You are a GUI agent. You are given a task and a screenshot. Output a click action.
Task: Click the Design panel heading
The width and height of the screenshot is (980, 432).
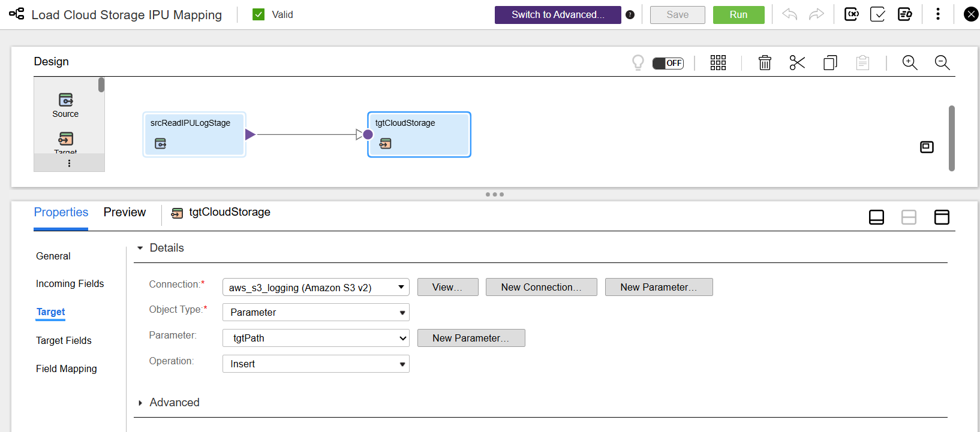click(x=52, y=62)
